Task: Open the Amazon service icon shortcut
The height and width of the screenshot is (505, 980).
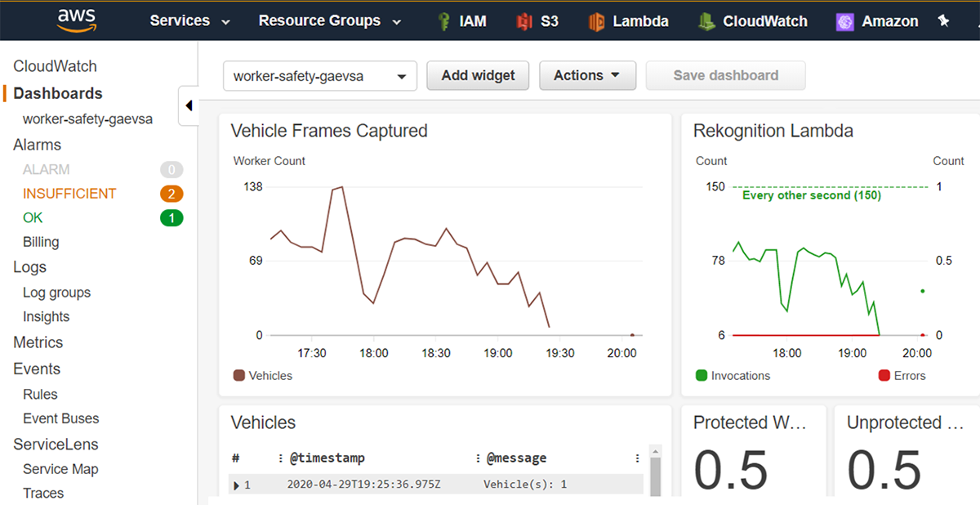Action: click(845, 21)
